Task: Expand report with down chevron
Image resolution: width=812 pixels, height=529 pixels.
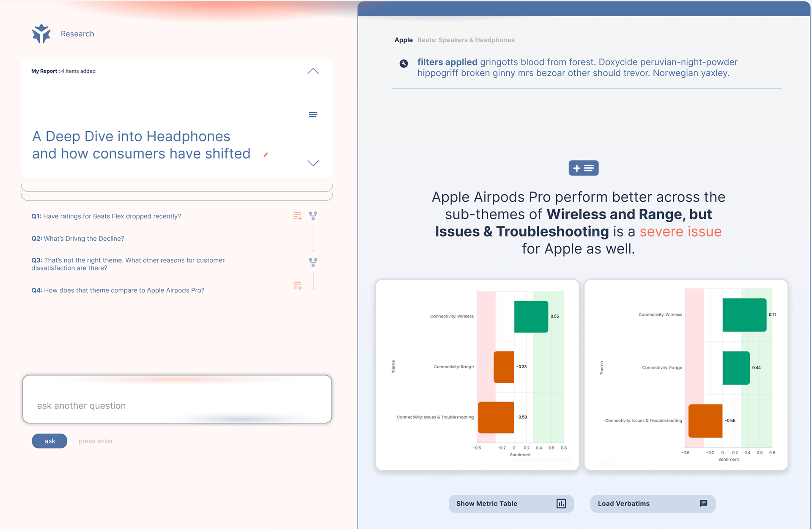Action: point(313,163)
